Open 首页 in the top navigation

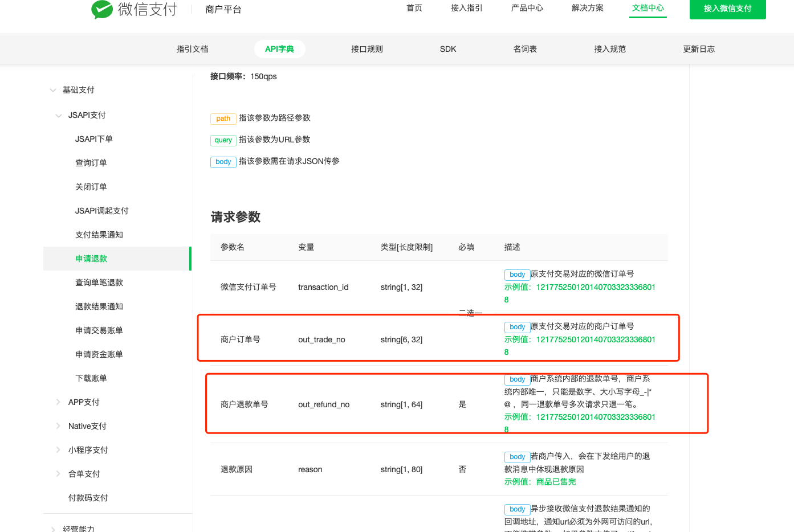point(414,8)
